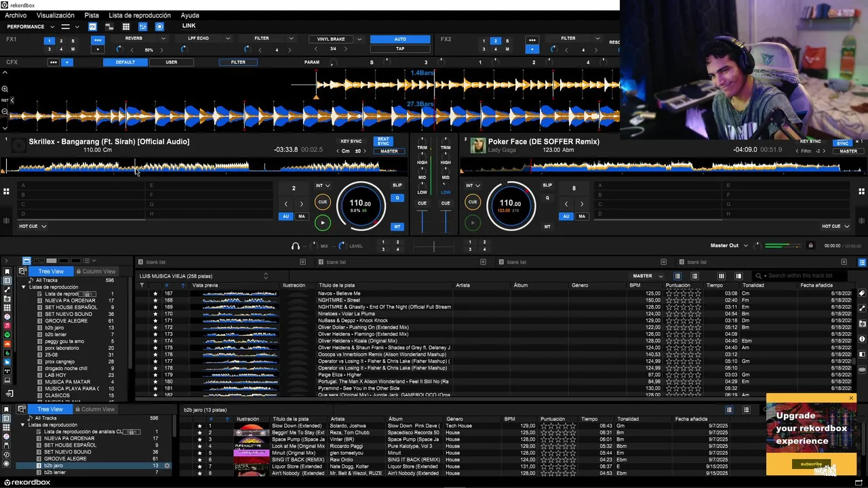Open the Lista de reproducción menu
868x488 pixels.
[x=140, y=15]
